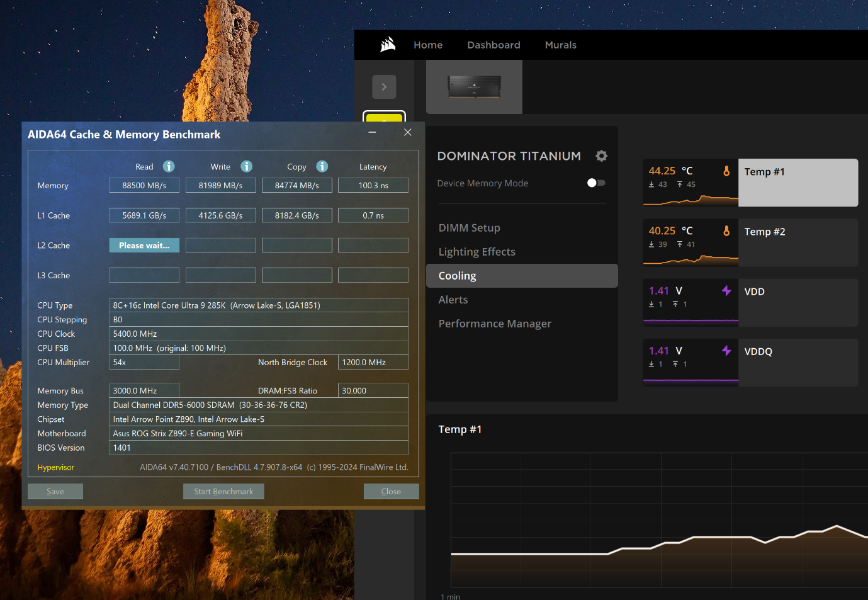Toggle Device Memory Mode switch
Image resolution: width=868 pixels, height=600 pixels.
(596, 183)
